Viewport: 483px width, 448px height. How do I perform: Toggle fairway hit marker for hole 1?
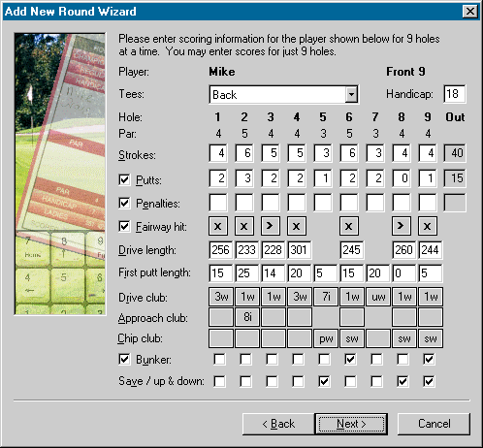pyautogui.click(x=218, y=226)
